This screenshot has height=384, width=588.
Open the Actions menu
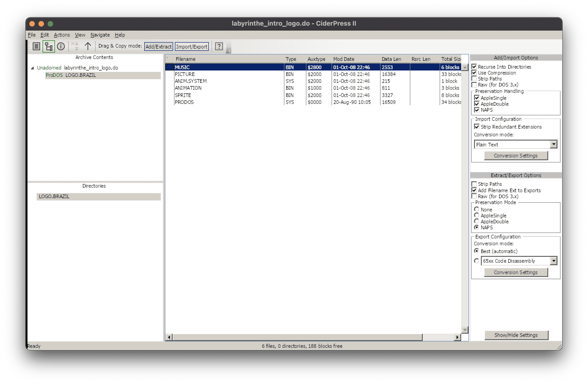pos(62,35)
